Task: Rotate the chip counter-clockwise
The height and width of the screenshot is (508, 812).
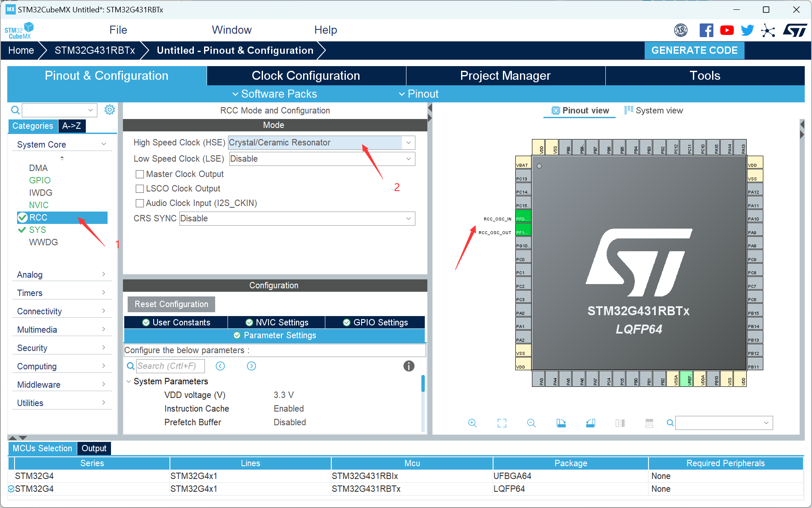Action: (x=590, y=423)
